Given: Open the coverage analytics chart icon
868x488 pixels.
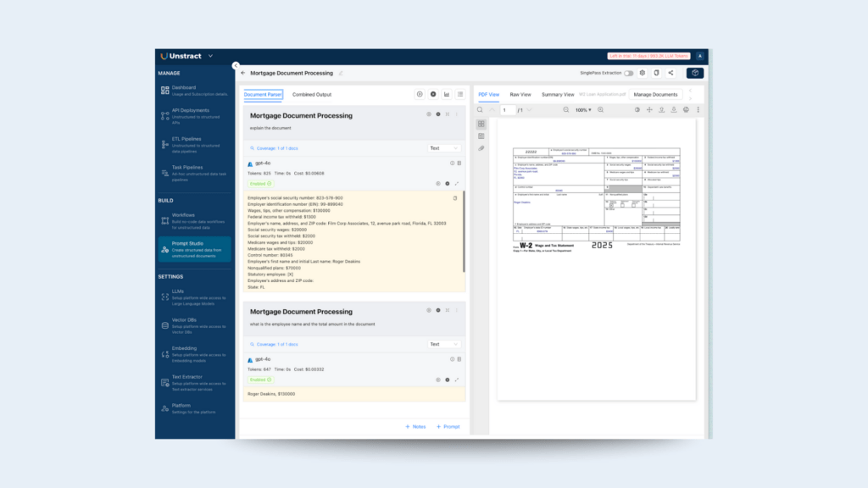Looking at the screenshot, I should pos(446,95).
